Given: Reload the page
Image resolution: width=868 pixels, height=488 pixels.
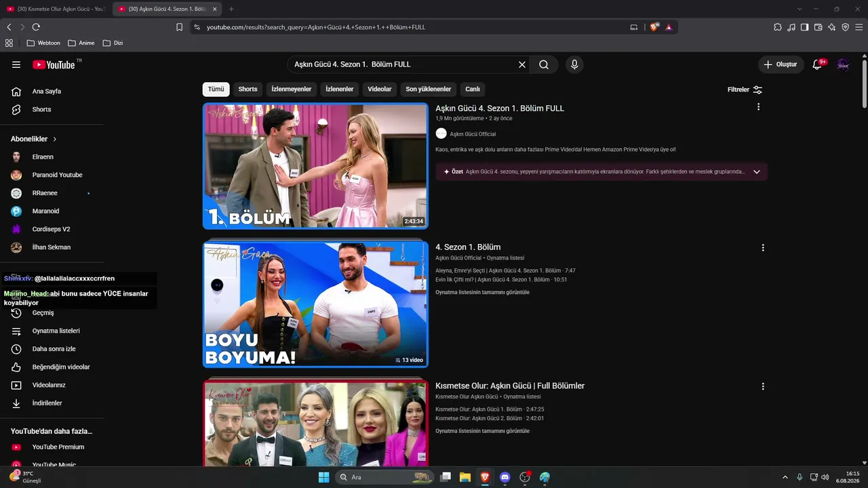Looking at the screenshot, I should (36, 27).
